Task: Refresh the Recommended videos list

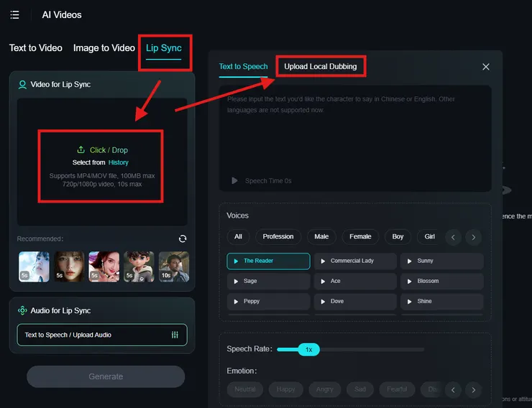Action: (183, 239)
